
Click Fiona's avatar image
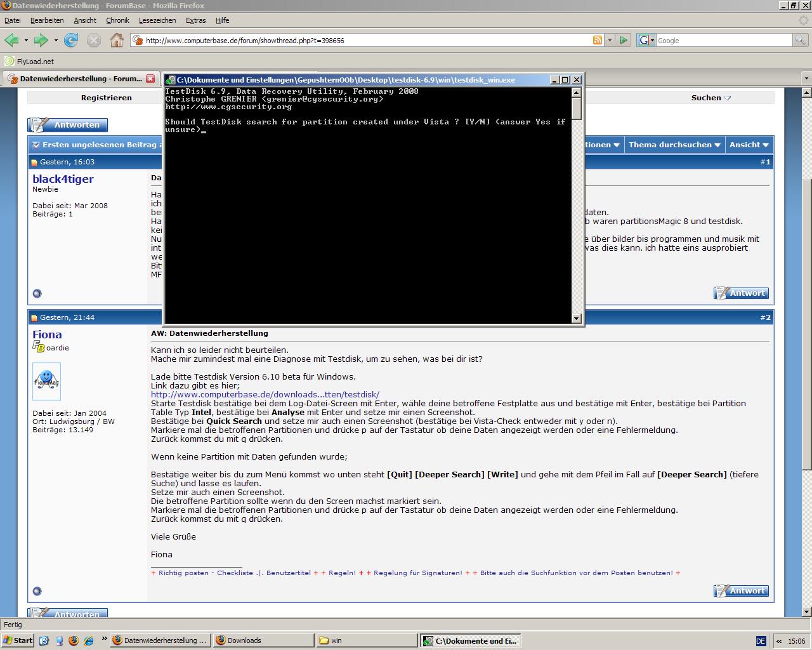[46, 381]
